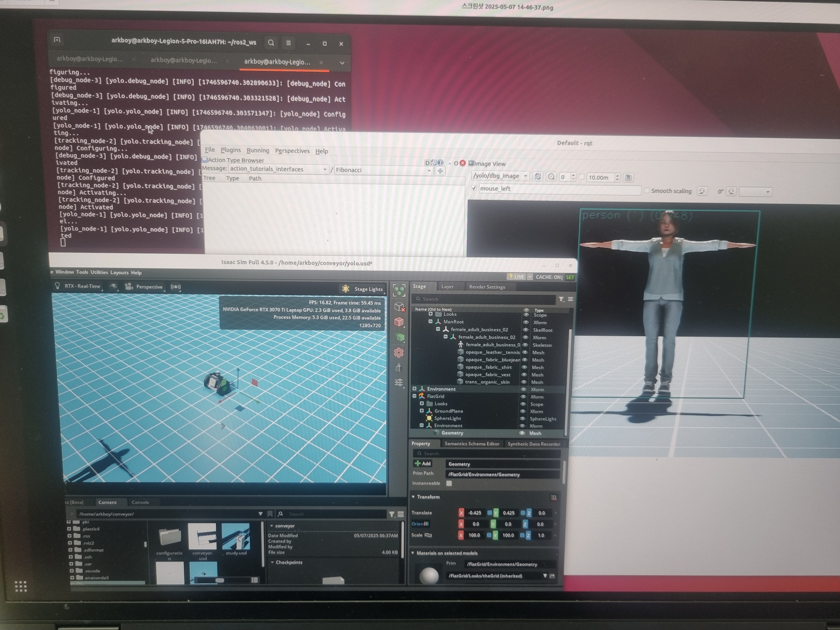This screenshot has width=840, height=630.
Task: Open the rqt Plugins menu
Action: pos(230,150)
